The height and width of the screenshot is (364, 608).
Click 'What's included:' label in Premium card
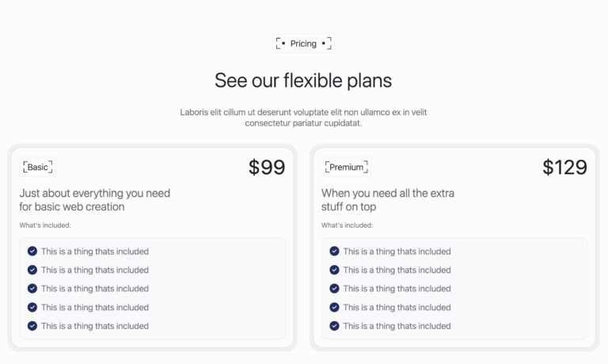tap(347, 226)
